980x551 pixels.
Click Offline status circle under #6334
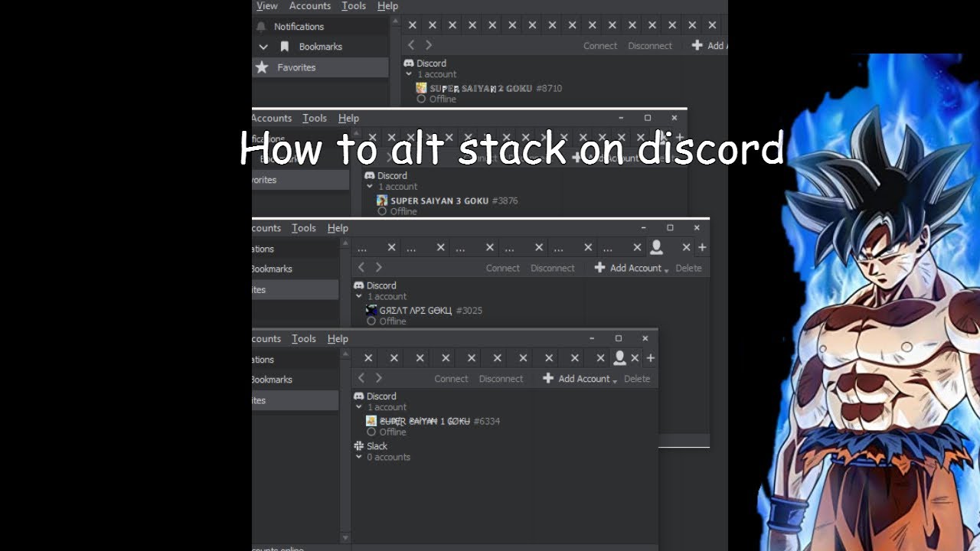(371, 432)
